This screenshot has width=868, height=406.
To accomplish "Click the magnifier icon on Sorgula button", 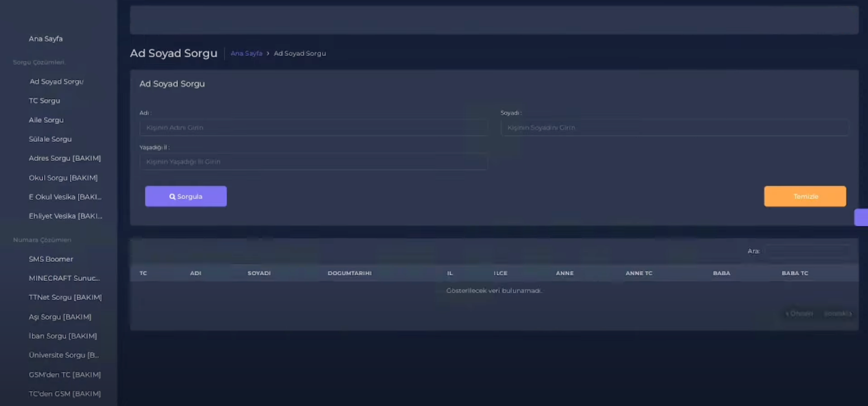I will pyautogui.click(x=172, y=197).
